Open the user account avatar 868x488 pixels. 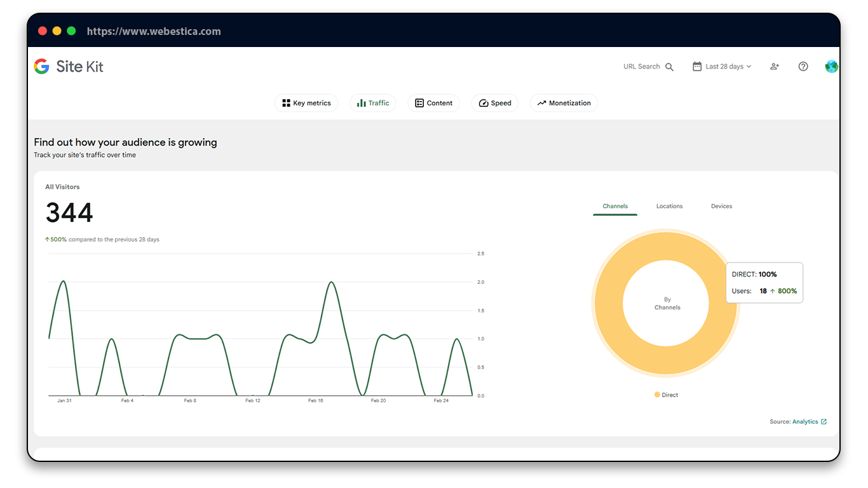coord(831,66)
